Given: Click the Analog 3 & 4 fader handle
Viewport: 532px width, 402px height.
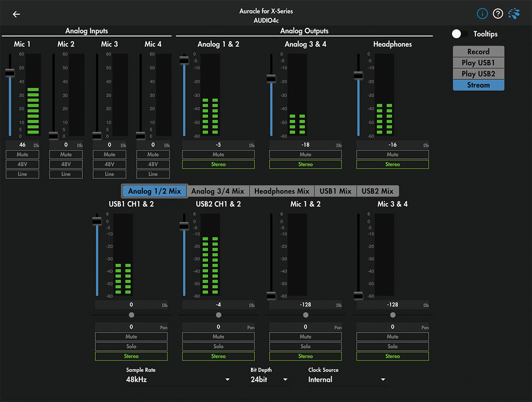Looking at the screenshot, I should 271,78.
